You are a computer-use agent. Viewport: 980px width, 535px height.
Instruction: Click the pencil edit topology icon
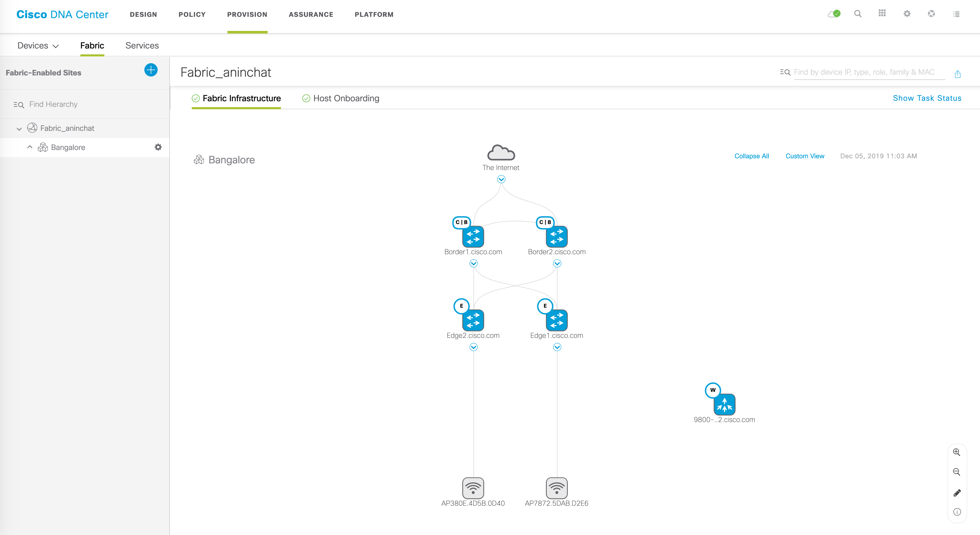957,493
